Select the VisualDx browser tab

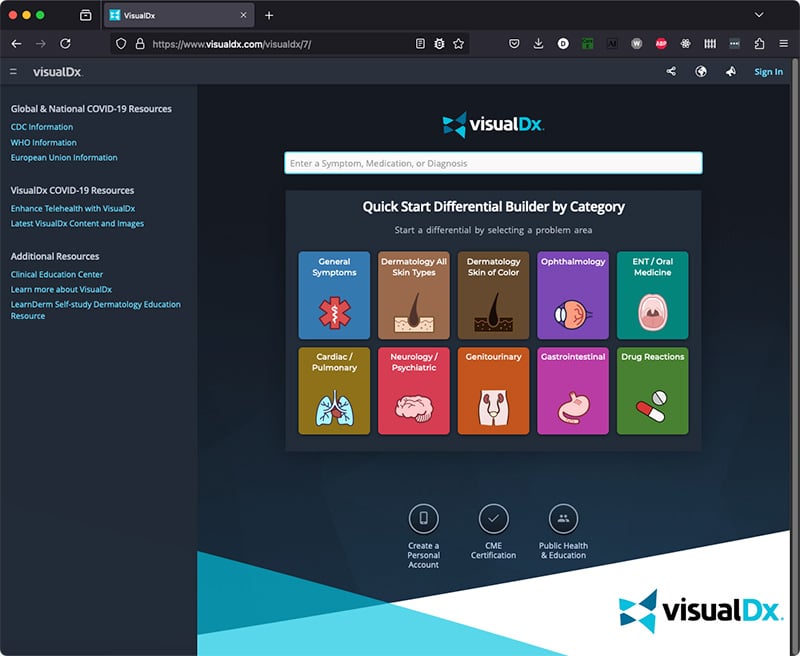(179, 15)
